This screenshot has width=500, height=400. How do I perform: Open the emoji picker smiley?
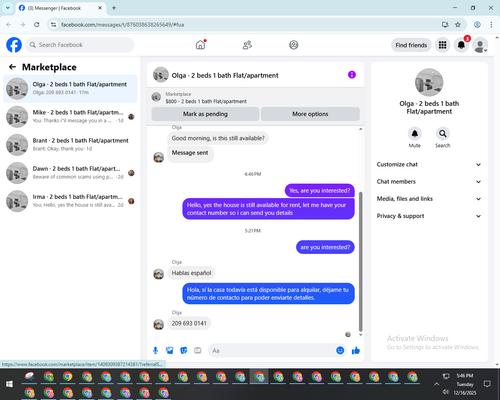click(340, 350)
